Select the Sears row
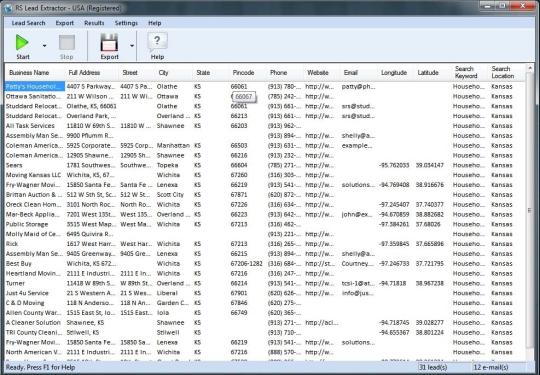This screenshot has width=540, height=375. [265, 165]
